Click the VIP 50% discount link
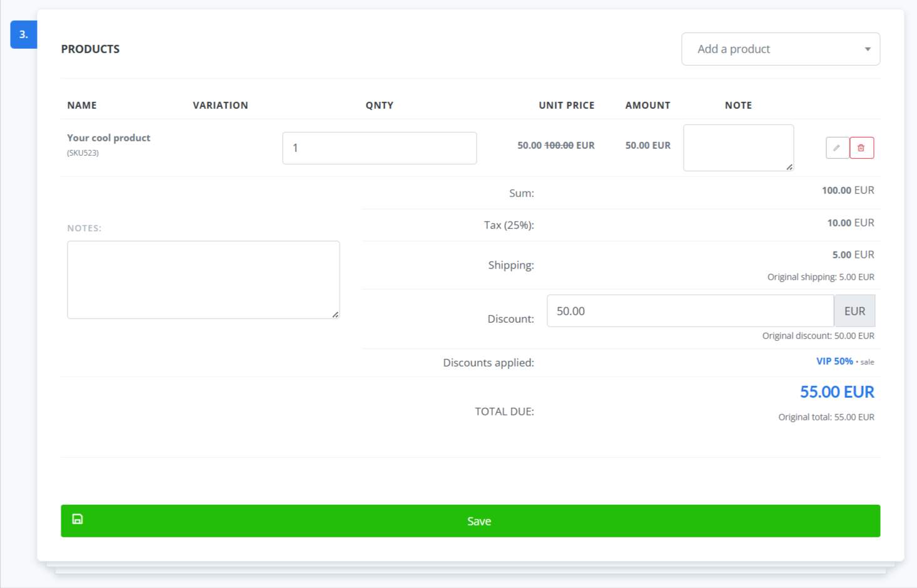 [x=834, y=362]
